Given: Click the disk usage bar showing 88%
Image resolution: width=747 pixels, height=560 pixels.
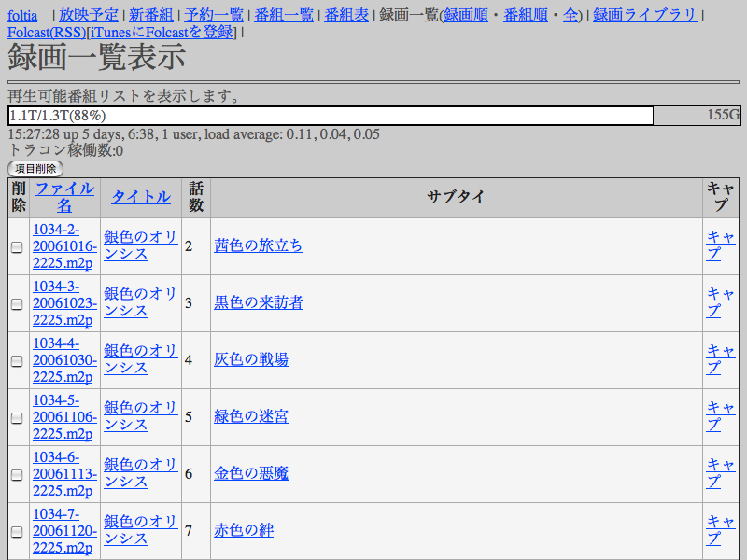Looking at the screenshot, I should pos(330,116).
